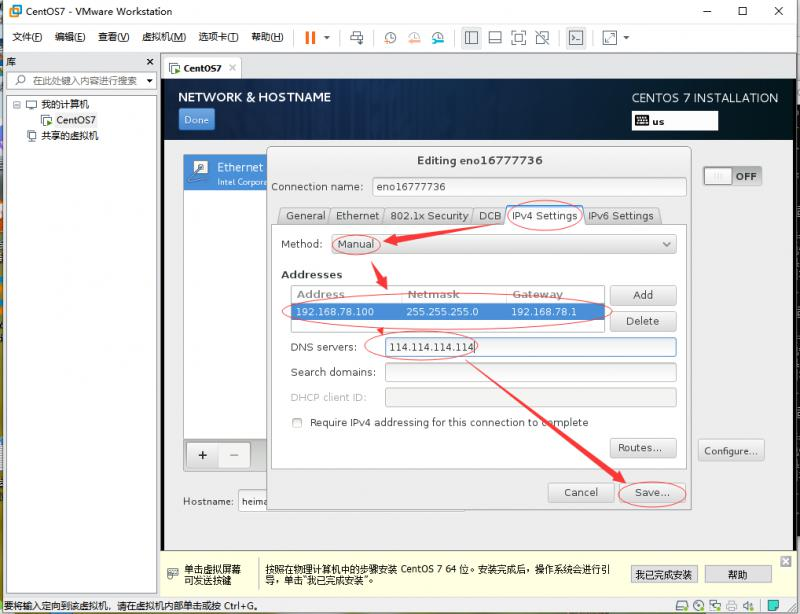800x614 pixels.
Task: Switch to Unity mode icon
Action: click(542, 38)
